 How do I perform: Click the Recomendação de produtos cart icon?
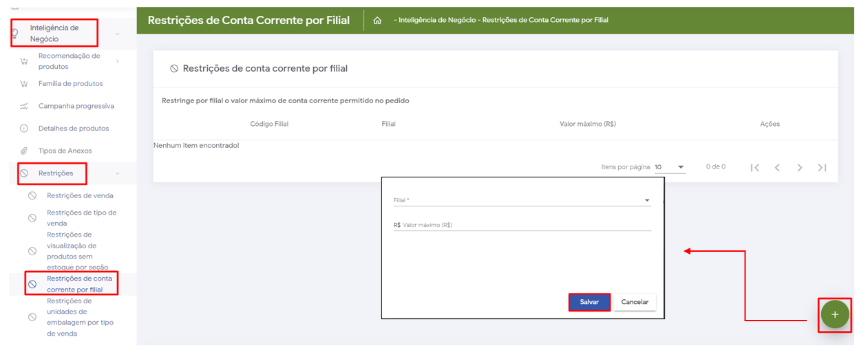[24, 61]
